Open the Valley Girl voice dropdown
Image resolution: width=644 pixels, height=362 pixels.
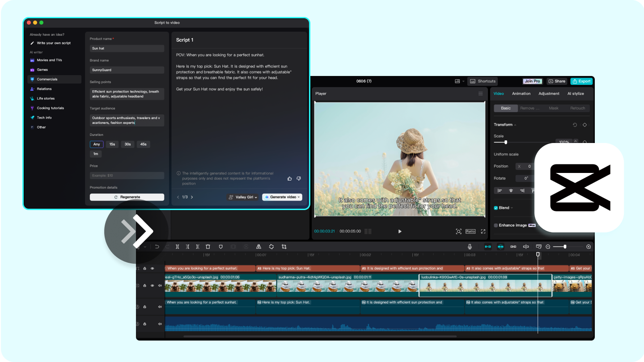point(243,197)
